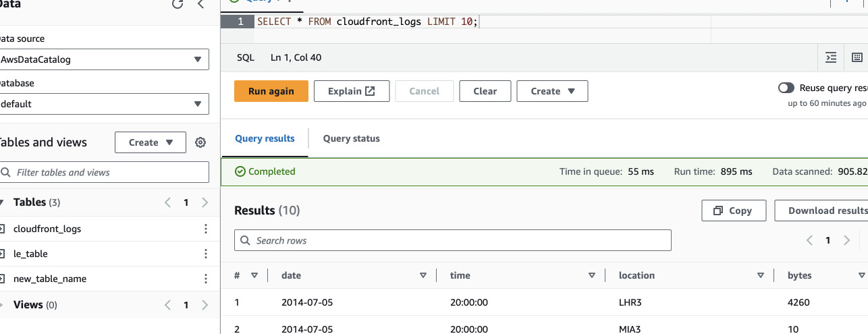Image resolution: width=868 pixels, height=334 pixels.
Task: Open the default database dropdown
Action: pos(103,104)
